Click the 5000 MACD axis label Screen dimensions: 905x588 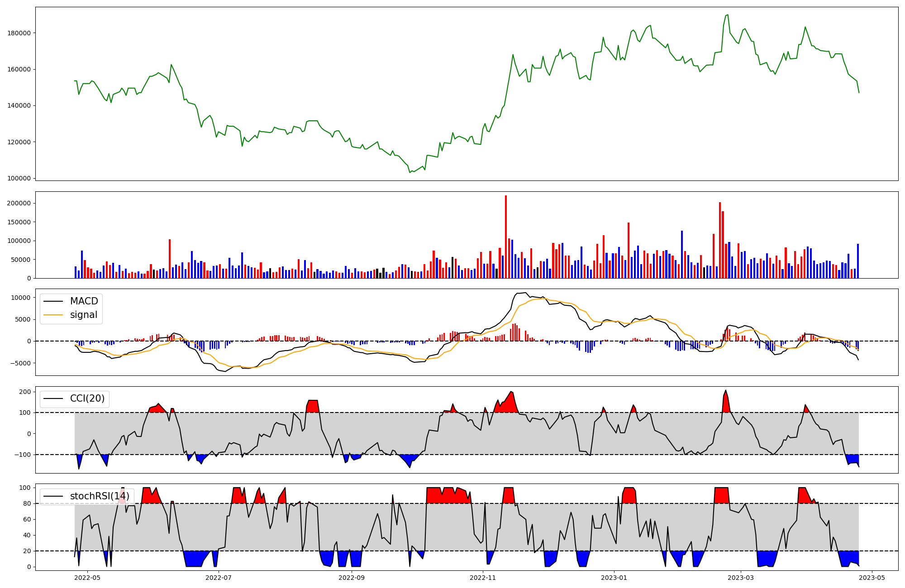pyautogui.click(x=23, y=319)
